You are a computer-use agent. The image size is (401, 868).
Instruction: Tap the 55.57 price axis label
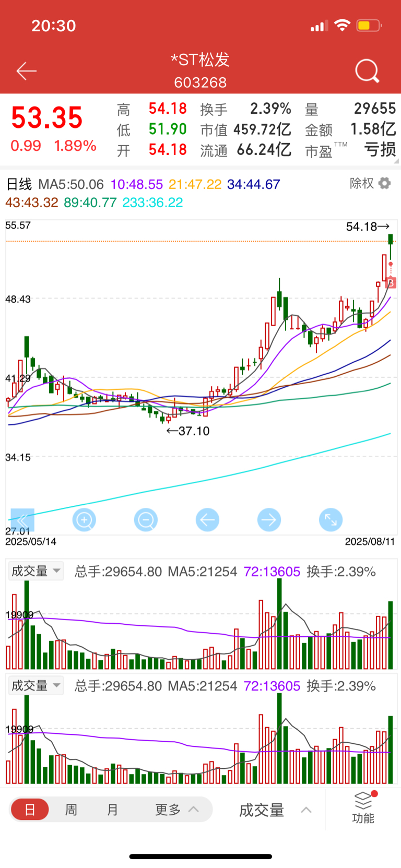[18, 225]
